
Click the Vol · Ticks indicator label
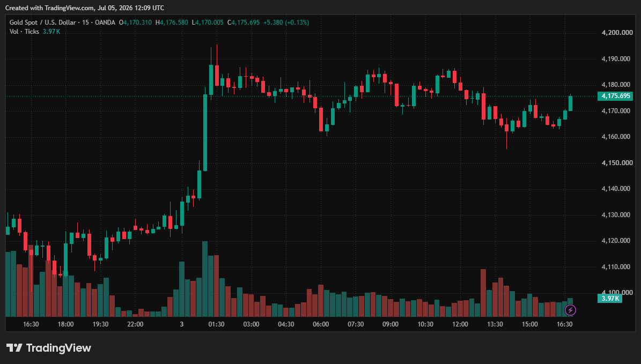(x=24, y=32)
